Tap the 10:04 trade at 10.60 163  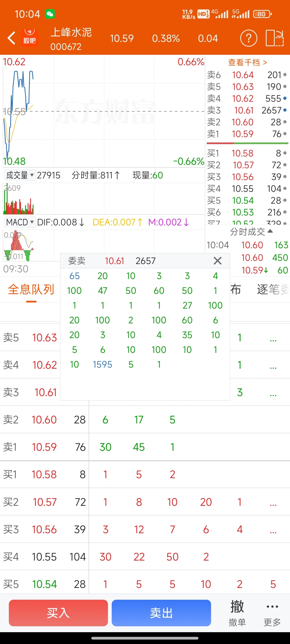coord(247,245)
